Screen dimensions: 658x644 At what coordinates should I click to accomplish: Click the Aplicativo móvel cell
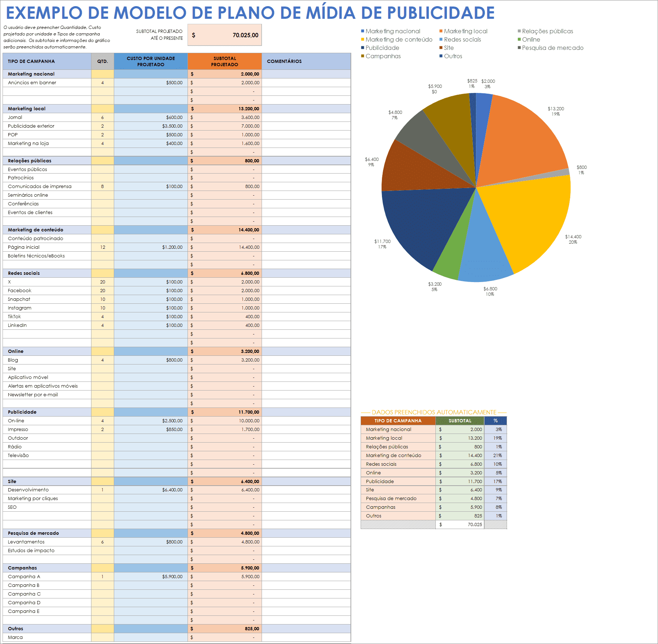coord(47,377)
